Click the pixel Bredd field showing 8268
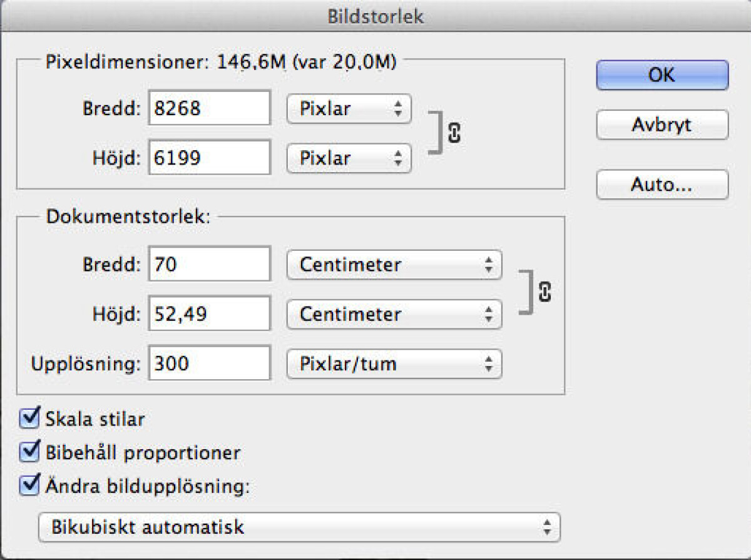 click(x=210, y=108)
